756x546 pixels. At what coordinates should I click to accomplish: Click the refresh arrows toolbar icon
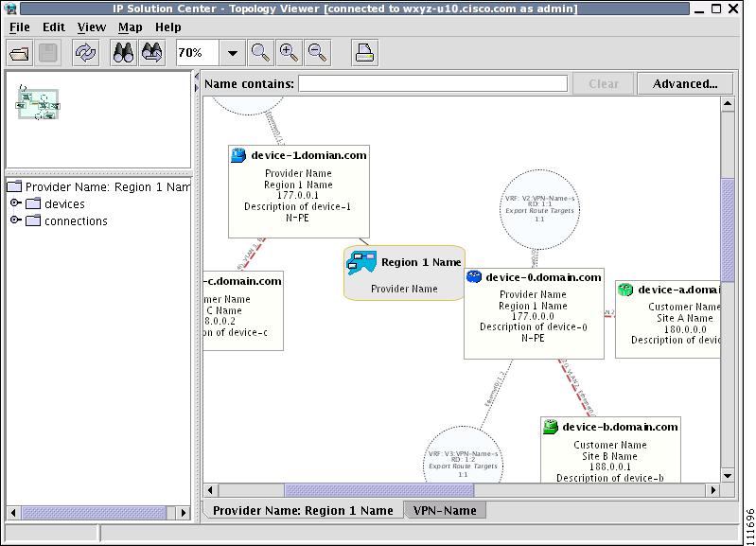(x=86, y=53)
